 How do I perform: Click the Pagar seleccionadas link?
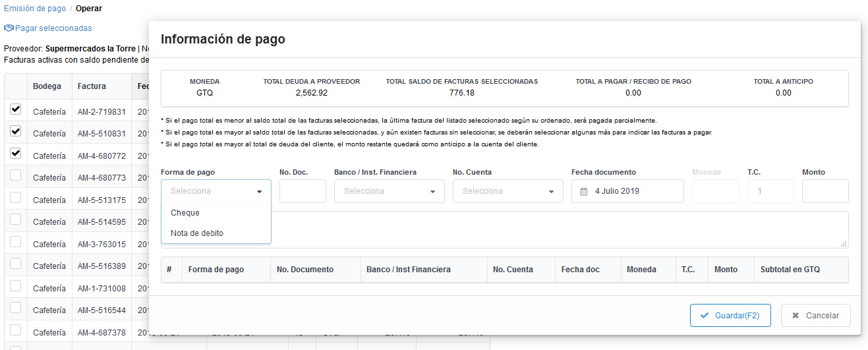53,28
